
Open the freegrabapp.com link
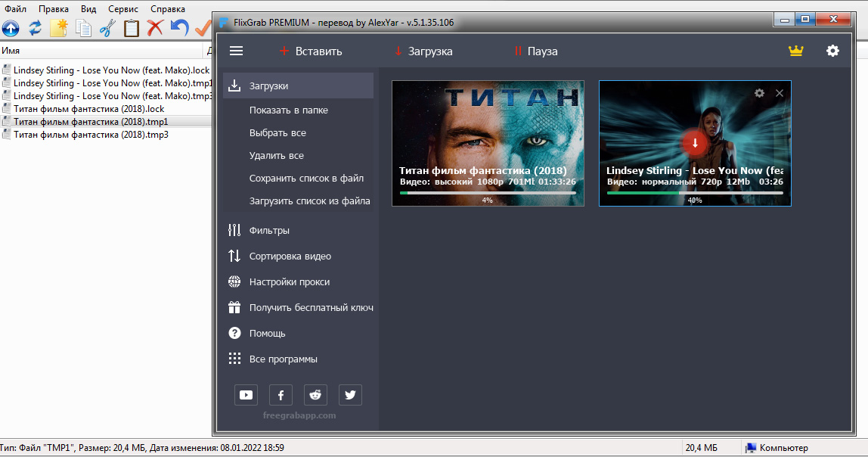pos(299,415)
